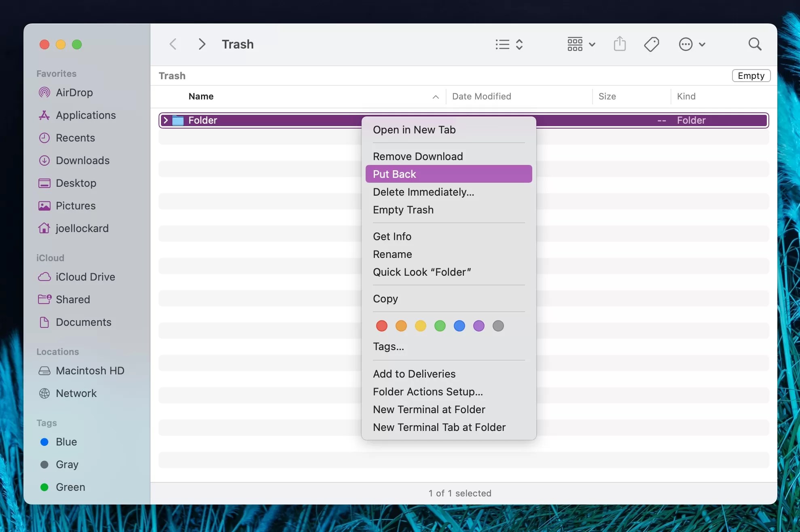Image resolution: width=800 pixels, height=532 pixels.
Task: Click the Share icon in the toolbar
Action: point(620,44)
